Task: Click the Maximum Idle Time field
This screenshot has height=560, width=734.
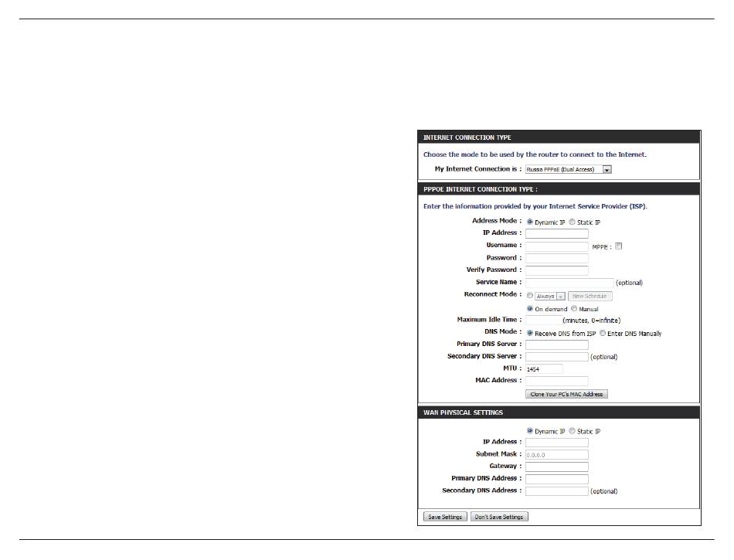Action: 543,320
